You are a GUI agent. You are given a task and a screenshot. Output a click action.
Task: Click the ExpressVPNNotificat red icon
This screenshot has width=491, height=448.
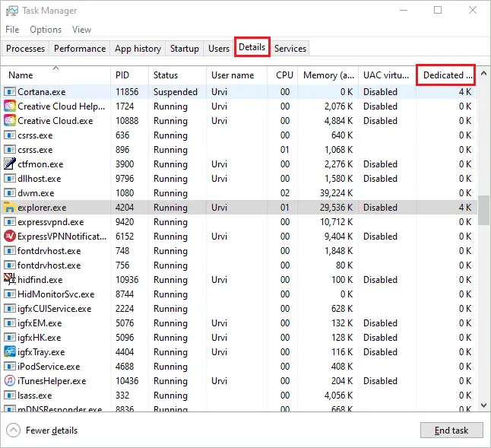[9, 237]
